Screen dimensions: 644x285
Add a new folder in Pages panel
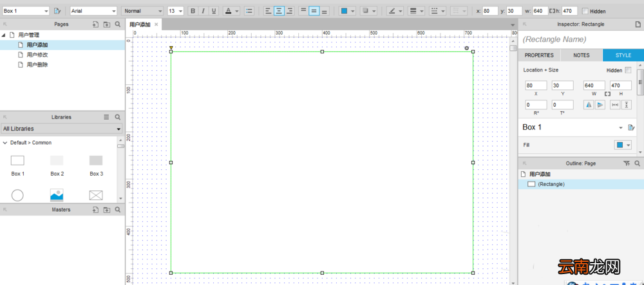click(x=107, y=24)
